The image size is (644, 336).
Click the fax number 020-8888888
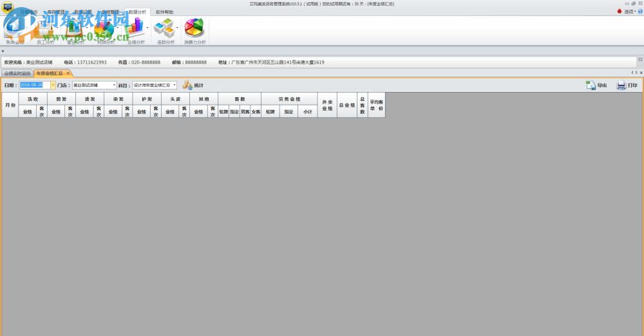click(x=146, y=62)
